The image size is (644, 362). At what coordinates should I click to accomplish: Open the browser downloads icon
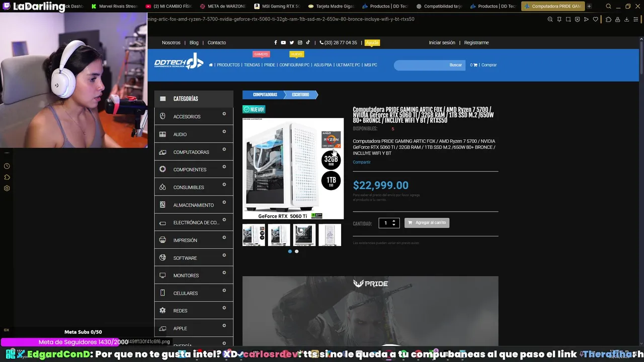tap(626, 19)
